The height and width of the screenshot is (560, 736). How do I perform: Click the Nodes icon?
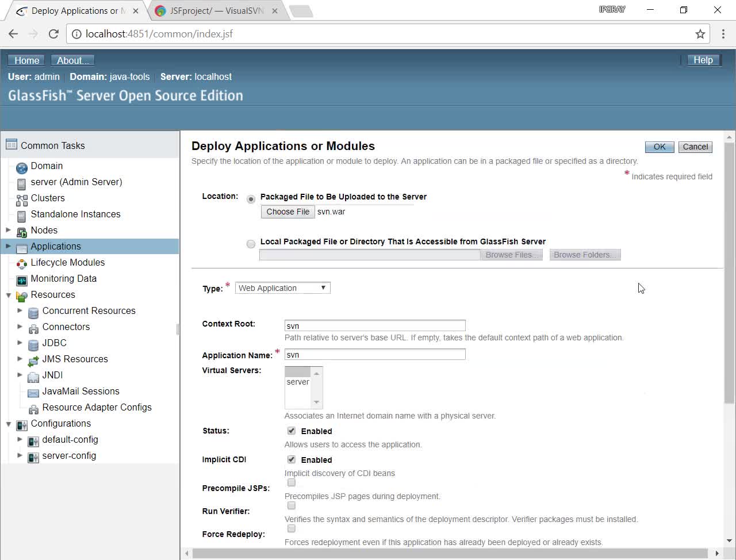22,232
